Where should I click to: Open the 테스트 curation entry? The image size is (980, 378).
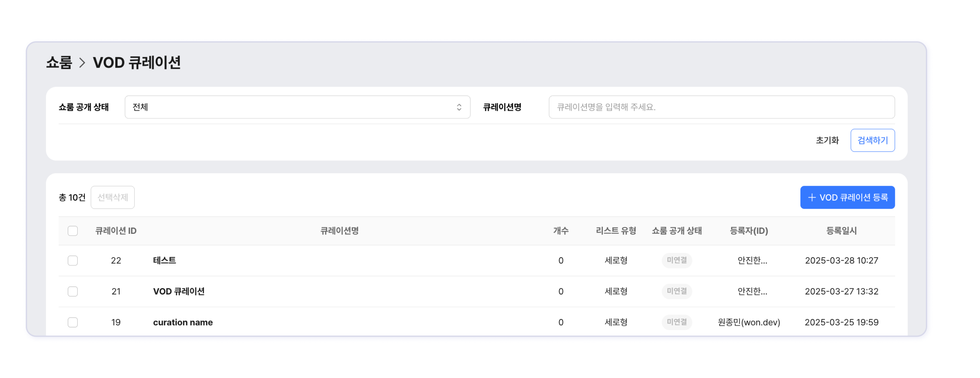click(164, 260)
